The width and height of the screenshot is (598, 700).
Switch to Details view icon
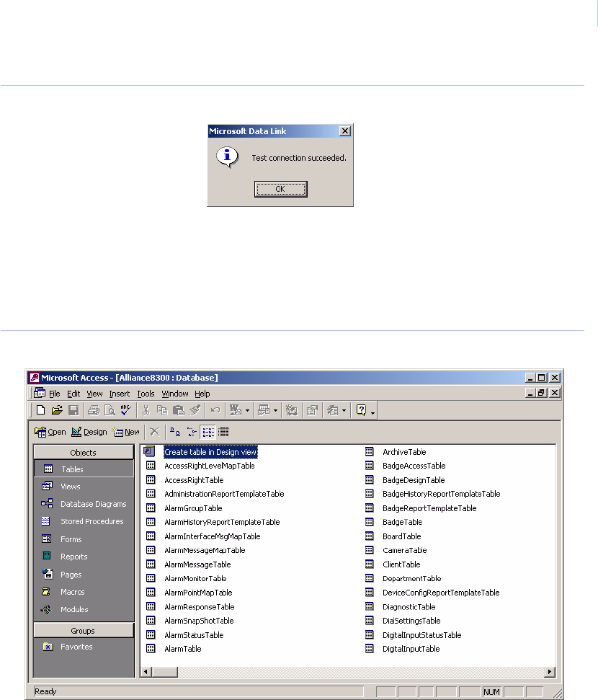(223, 432)
